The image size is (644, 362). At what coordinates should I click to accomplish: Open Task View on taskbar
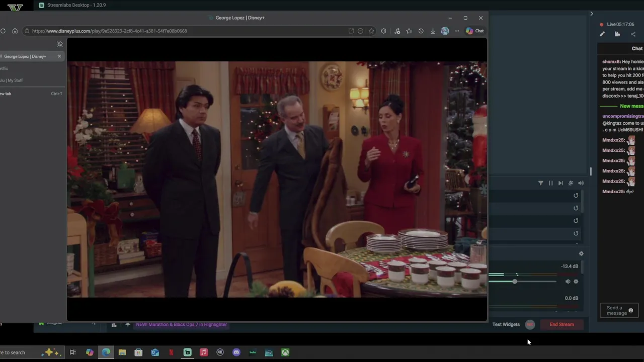click(x=72, y=352)
